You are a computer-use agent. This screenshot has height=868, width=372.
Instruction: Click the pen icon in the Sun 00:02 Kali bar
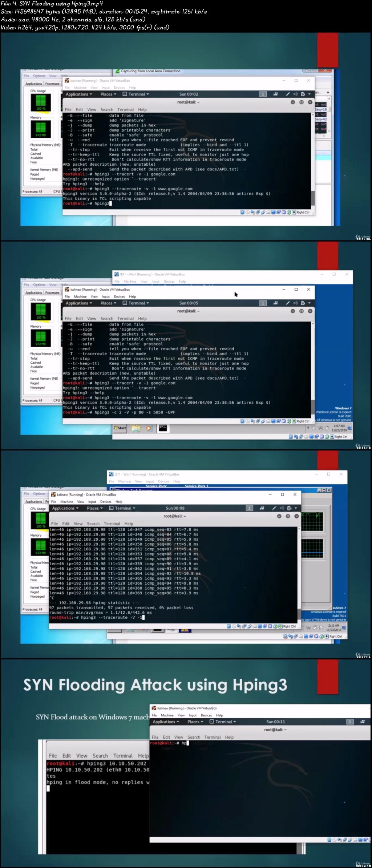click(x=288, y=94)
